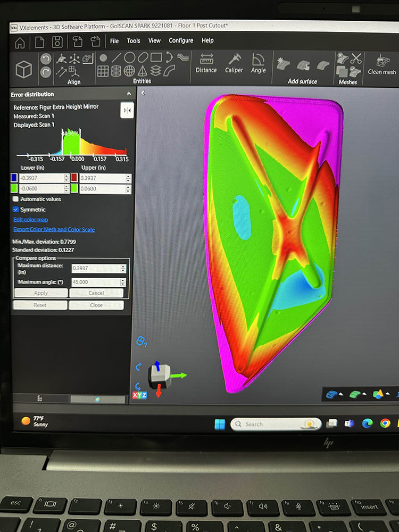399x532 pixels.
Task: Click the Maximum distance spinner arrows
Action: [123, 269]
